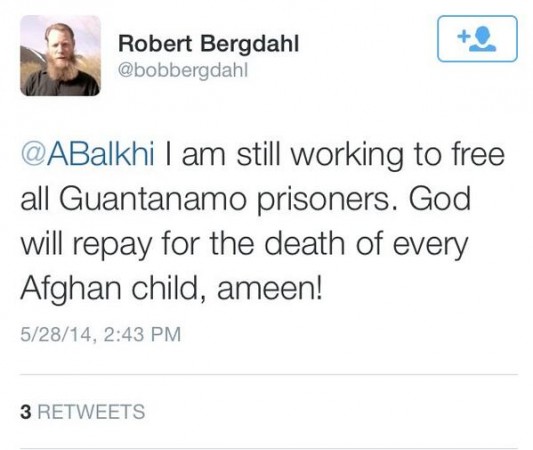Click the man's beard in the avatar

pyautogui.click(x=63, y=68)
